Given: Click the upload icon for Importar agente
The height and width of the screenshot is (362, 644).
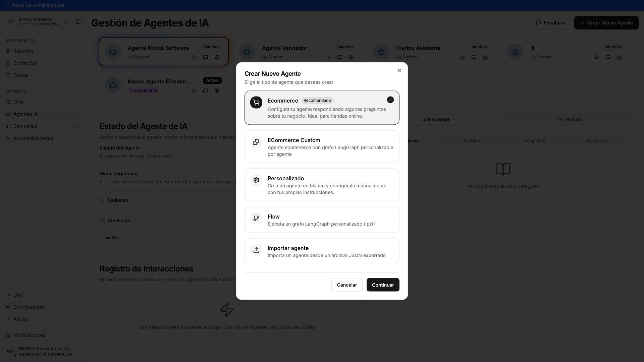Looking at the screenshot, I should click(x=256, y=250).
